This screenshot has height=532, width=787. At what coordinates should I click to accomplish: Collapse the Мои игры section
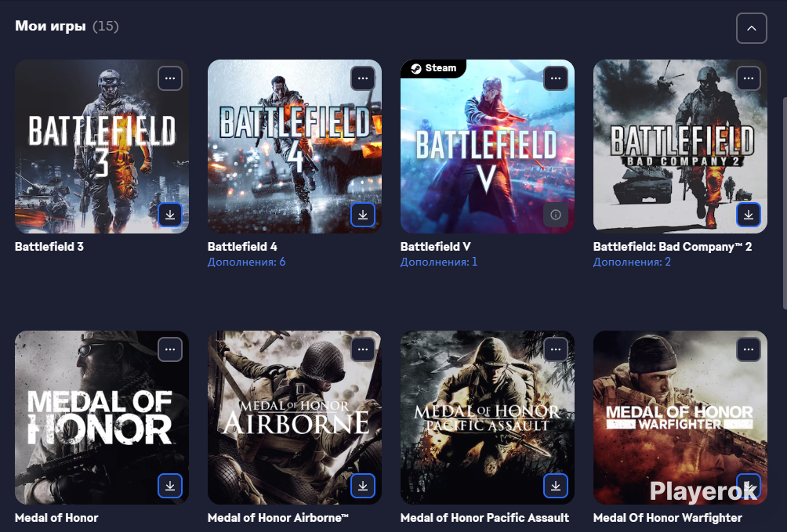click(752, 28)
